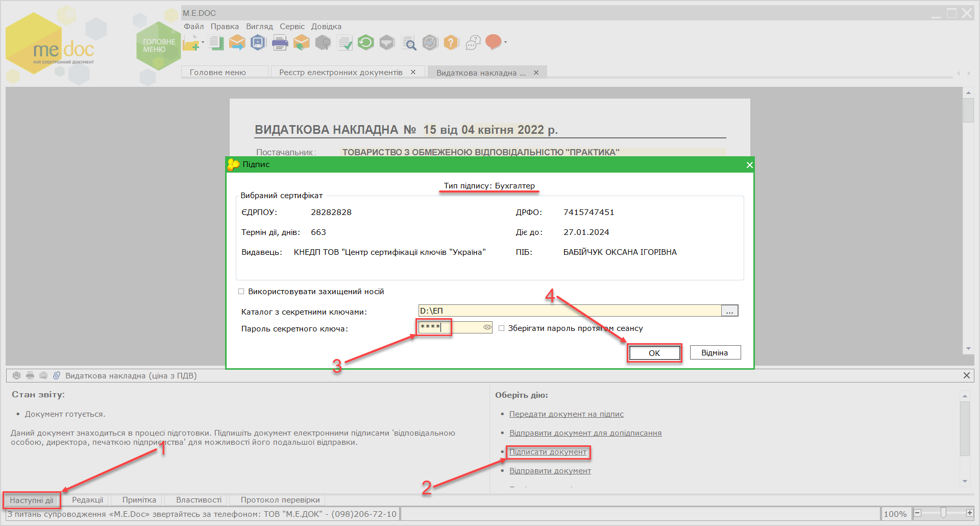Open the Наступні дії tab

tap(32, 500)
